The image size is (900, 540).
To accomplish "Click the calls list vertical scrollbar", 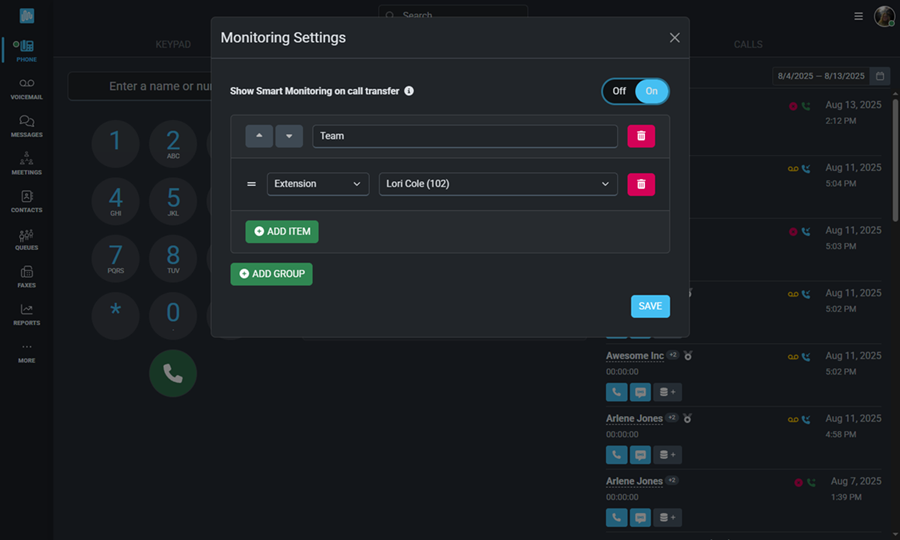I will 895,160.
